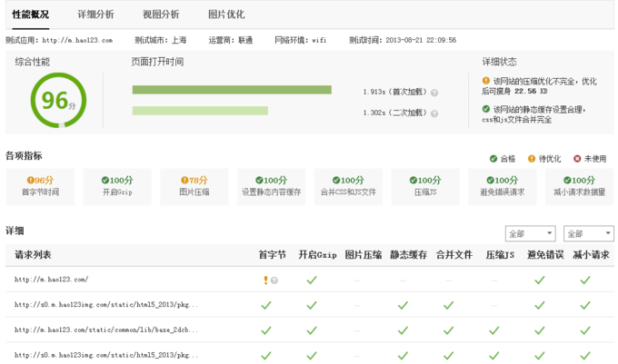Click the question icon in m.hao123.com row

[274, 280]
